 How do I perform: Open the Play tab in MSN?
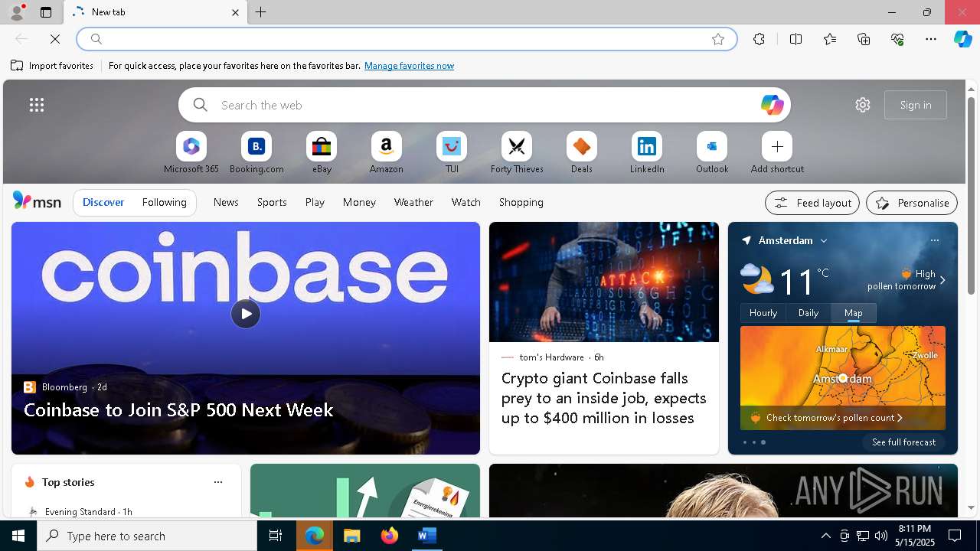coord(315,202)
